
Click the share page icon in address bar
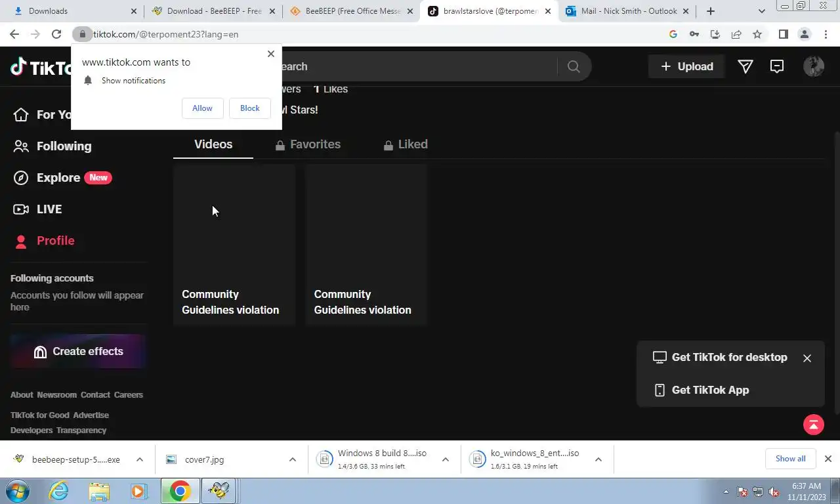736,34
